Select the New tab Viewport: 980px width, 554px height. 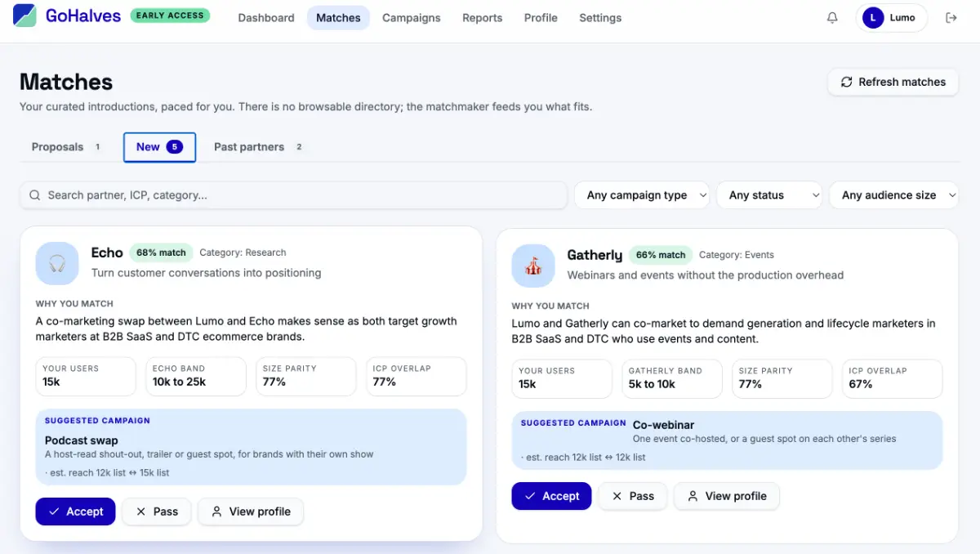[x=159, y=147]
